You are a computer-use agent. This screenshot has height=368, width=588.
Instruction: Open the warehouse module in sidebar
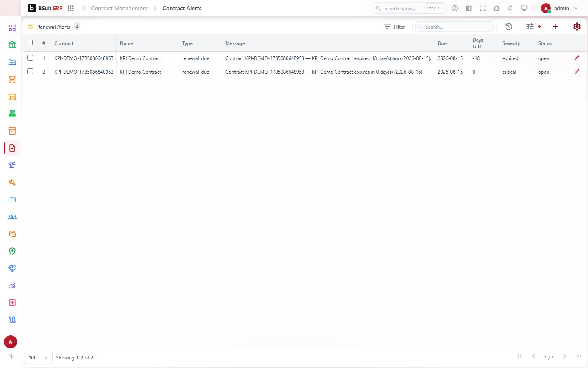click(x=12, y=96)
